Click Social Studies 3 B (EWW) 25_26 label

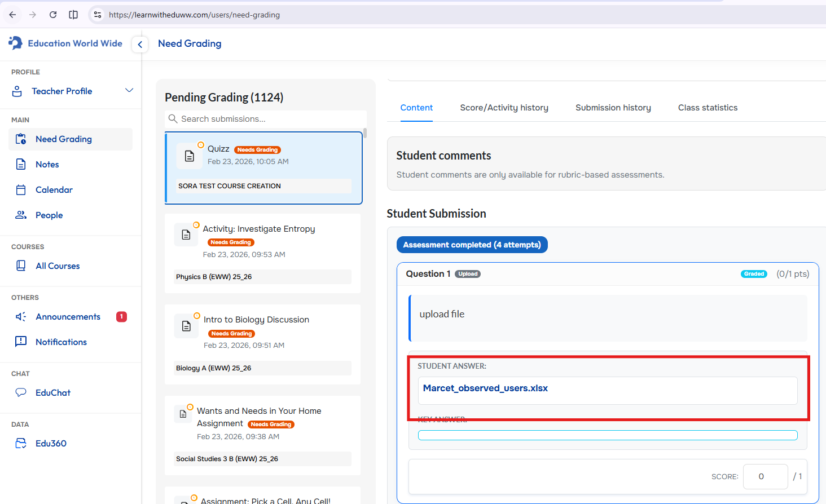click(227, 459)
